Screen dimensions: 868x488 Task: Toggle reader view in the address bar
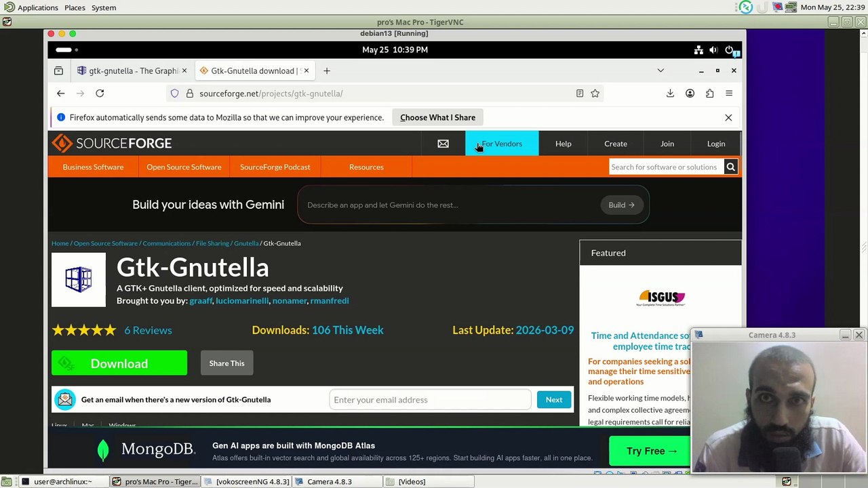pos(580,94)
